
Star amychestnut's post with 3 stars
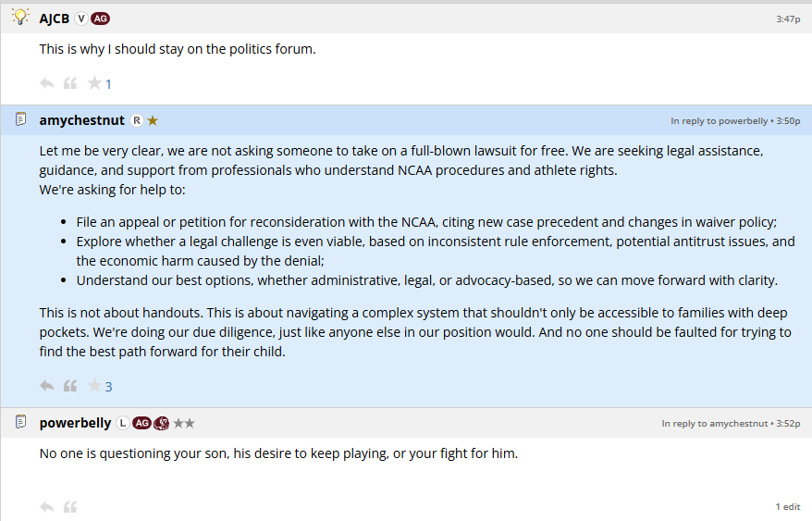pyautogui.click(x=94, y=386)
